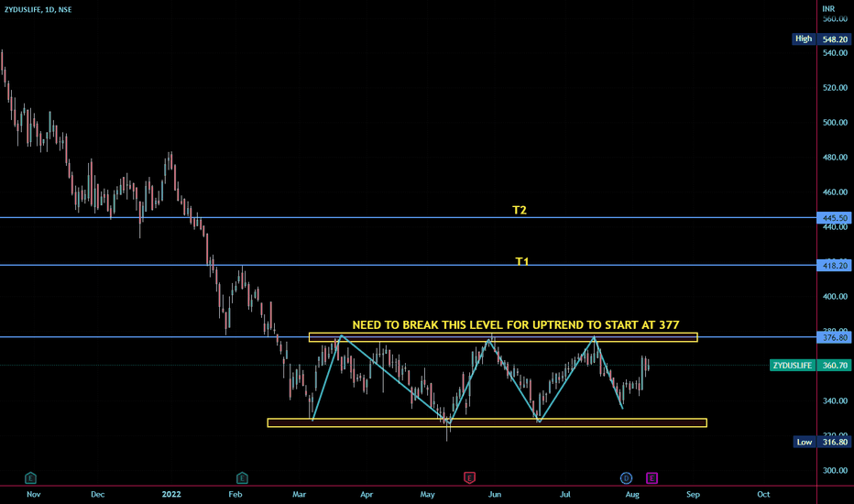Click the 376.80 price axis label
This screenshot has height=504, width=854.
point(835,337)
